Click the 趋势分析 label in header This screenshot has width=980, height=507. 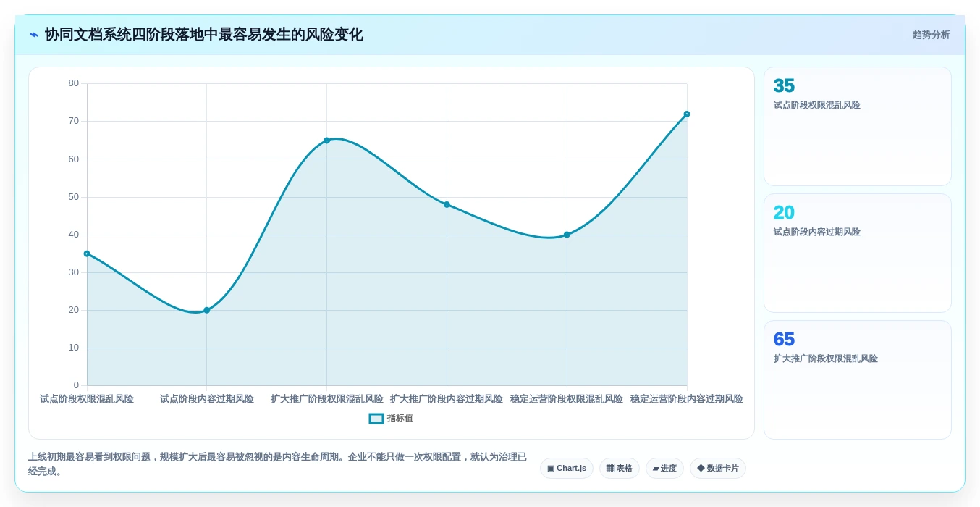(931, 35)
